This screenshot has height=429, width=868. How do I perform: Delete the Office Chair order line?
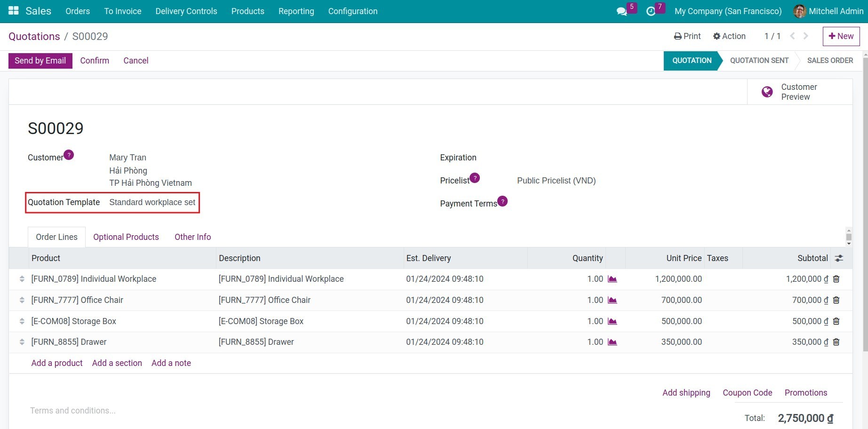tap(836, 300)
